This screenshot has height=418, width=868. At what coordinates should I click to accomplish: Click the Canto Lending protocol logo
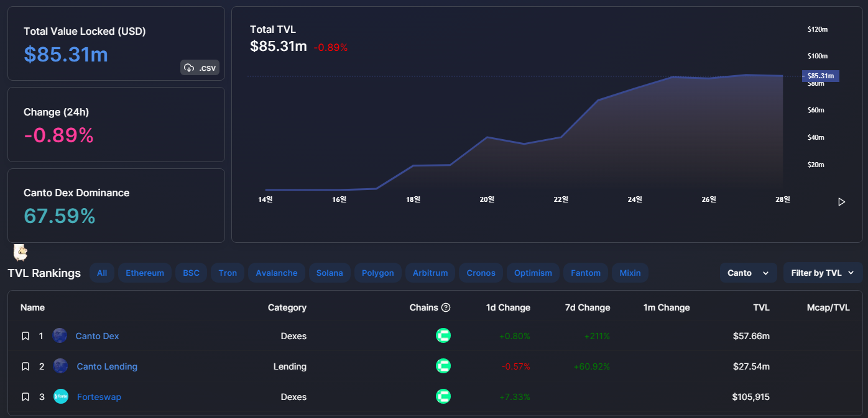pos(60,366)
